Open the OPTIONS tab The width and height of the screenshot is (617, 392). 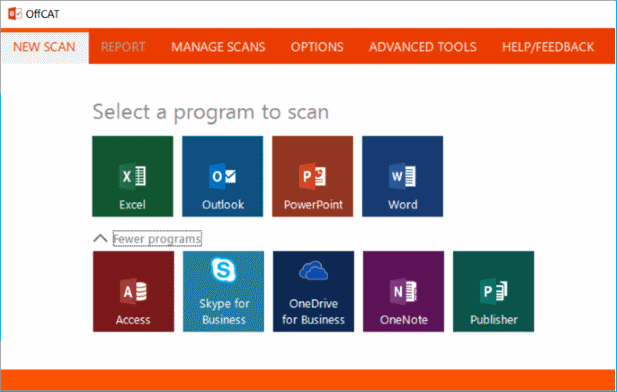(x=317, y=47)
